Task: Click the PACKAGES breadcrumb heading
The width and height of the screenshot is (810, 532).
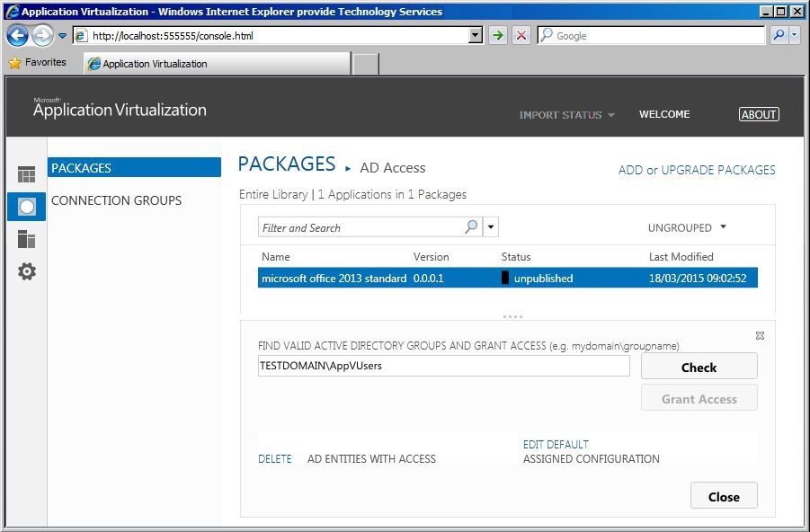Action: [287, 164]
